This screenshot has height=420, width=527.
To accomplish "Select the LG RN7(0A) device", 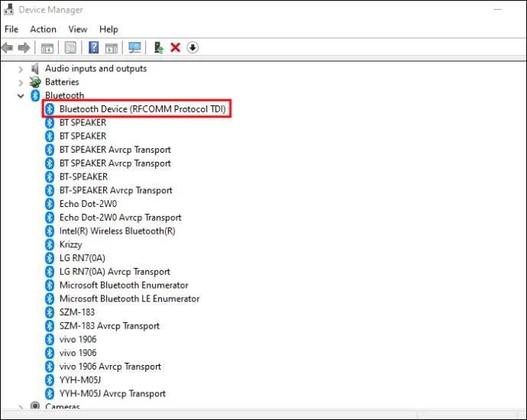I will (82, 258).
